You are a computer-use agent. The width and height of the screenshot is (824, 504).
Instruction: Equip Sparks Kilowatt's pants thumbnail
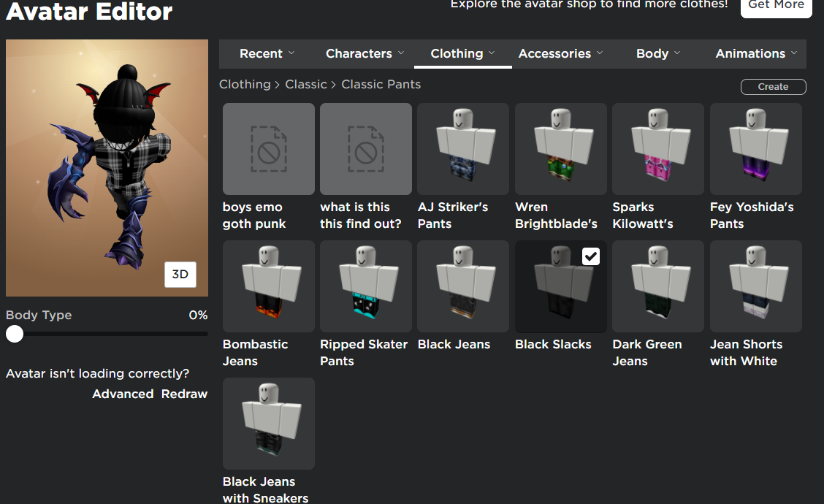658,149
